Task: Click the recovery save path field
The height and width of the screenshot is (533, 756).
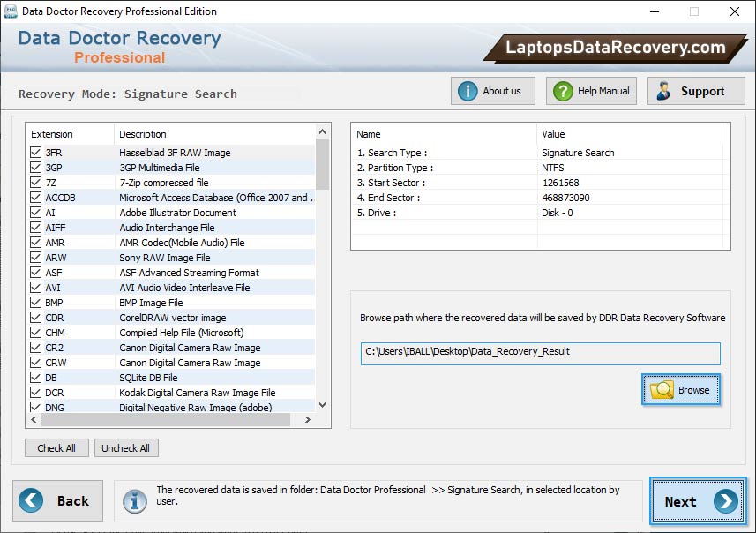Action: point(540,354)
